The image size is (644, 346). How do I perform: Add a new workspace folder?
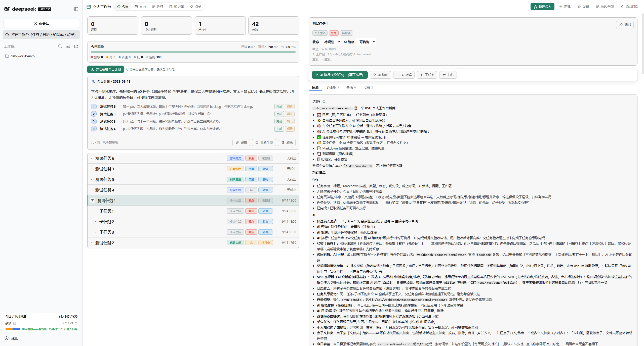pos(76,46)
